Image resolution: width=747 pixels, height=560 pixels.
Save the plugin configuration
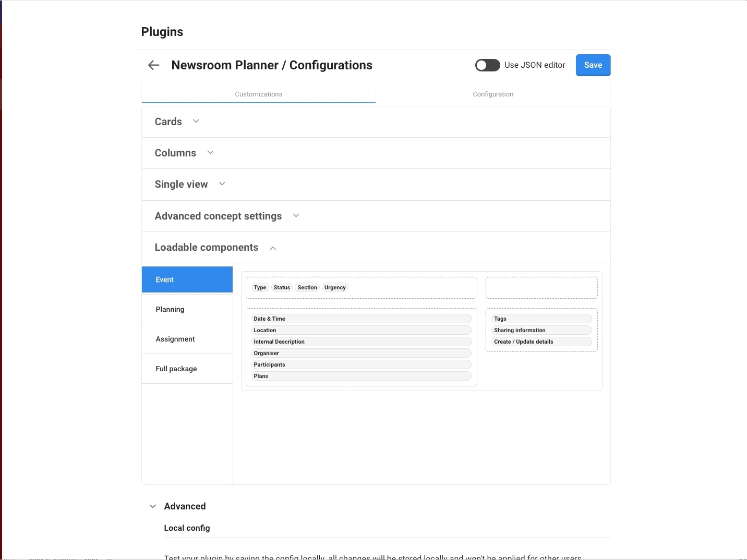point(593,65)
